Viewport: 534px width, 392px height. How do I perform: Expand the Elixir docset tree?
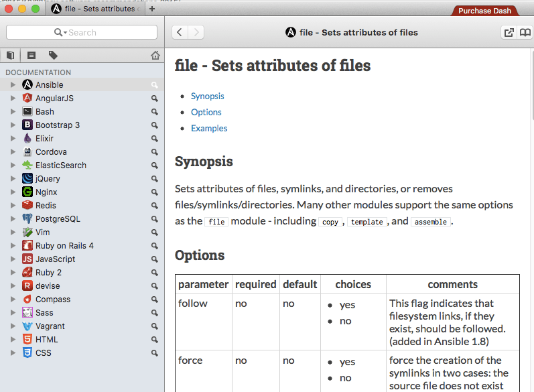tap(13, 139)
